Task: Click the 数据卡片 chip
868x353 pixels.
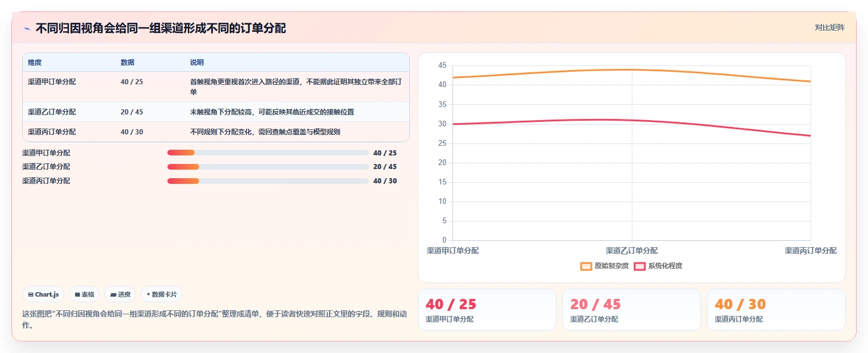Action: [x=162, y=294]
